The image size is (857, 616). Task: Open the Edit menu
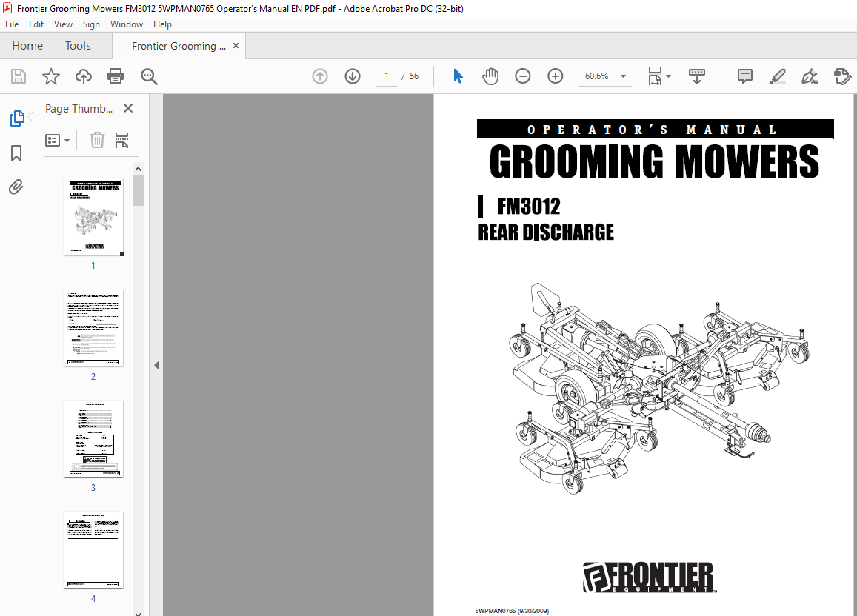[x=36, y=24]
